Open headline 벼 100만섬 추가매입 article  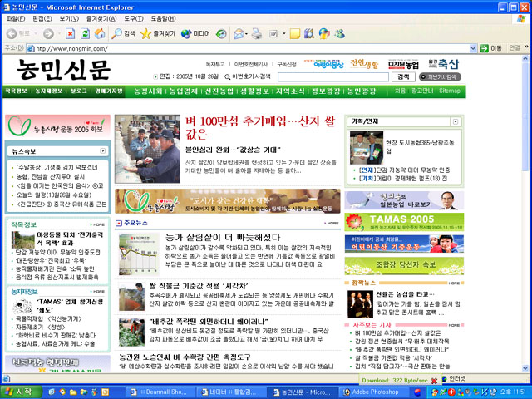[260, 127]
